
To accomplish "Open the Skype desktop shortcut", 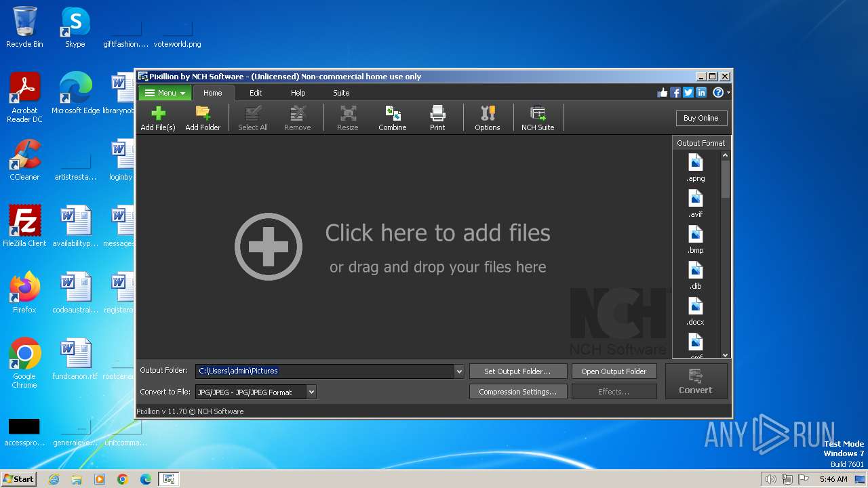I will [x=75, y=27].
